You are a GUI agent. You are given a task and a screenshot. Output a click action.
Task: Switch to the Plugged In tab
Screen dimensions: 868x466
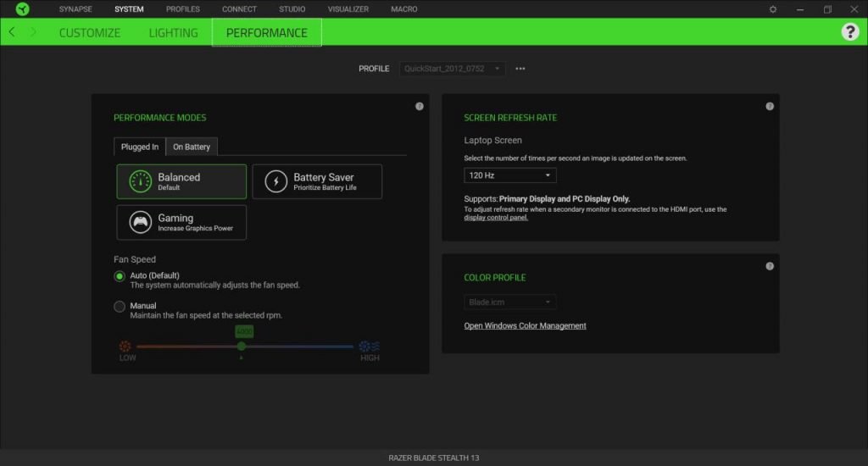(140, 147)
